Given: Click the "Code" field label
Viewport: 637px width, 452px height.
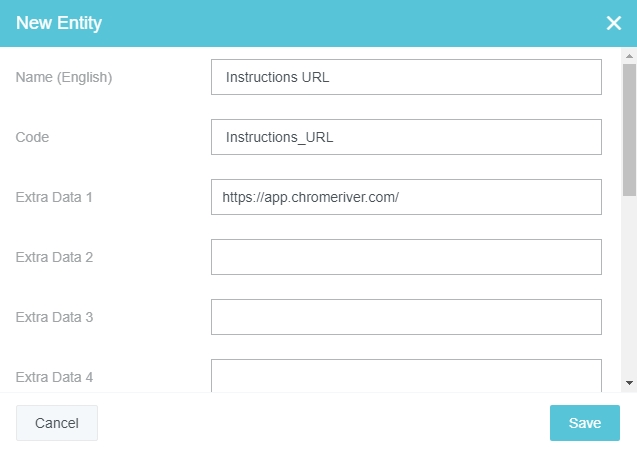Looking at the screenshot, I should point(33,137).
